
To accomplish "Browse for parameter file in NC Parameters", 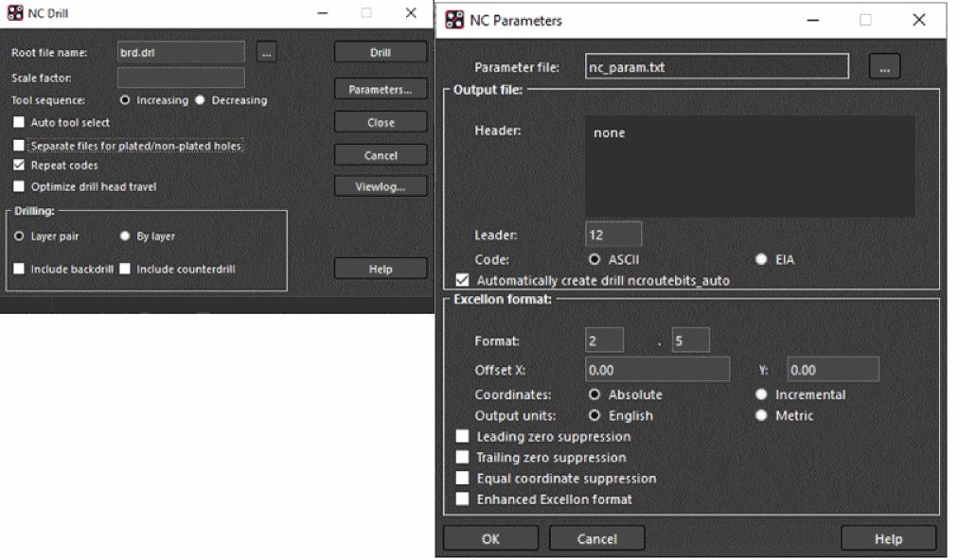I will (884, 66).
